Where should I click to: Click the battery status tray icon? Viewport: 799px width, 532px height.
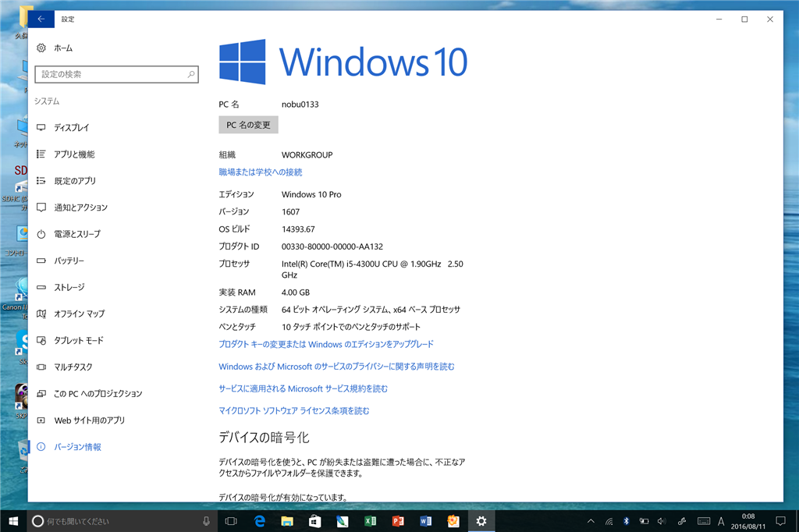pos(644,521)
